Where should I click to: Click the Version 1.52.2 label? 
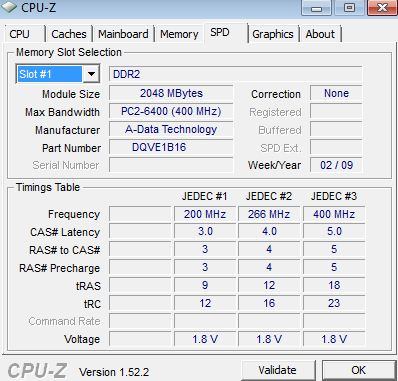(114, 372)
